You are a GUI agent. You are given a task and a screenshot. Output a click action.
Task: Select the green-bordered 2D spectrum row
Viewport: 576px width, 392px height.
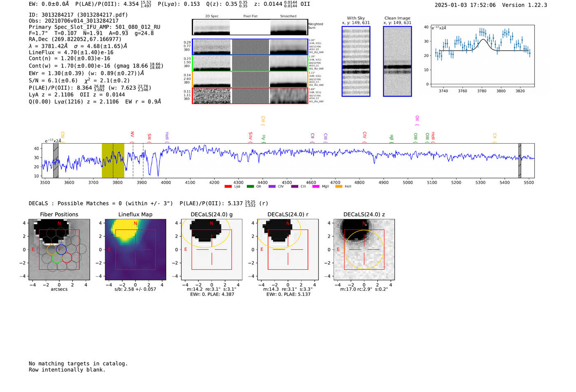point(250,63)
